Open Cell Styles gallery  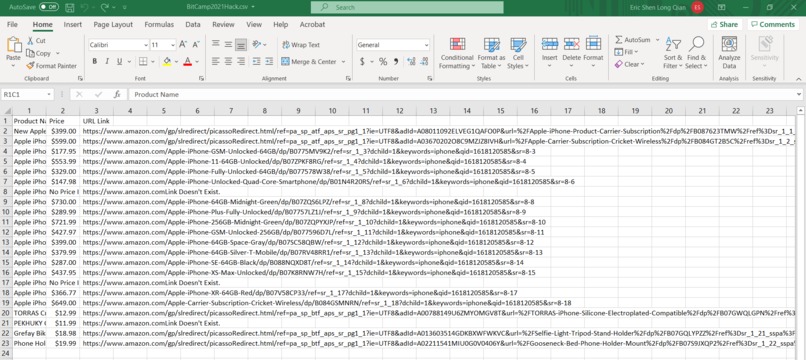[x=518, y=53]
